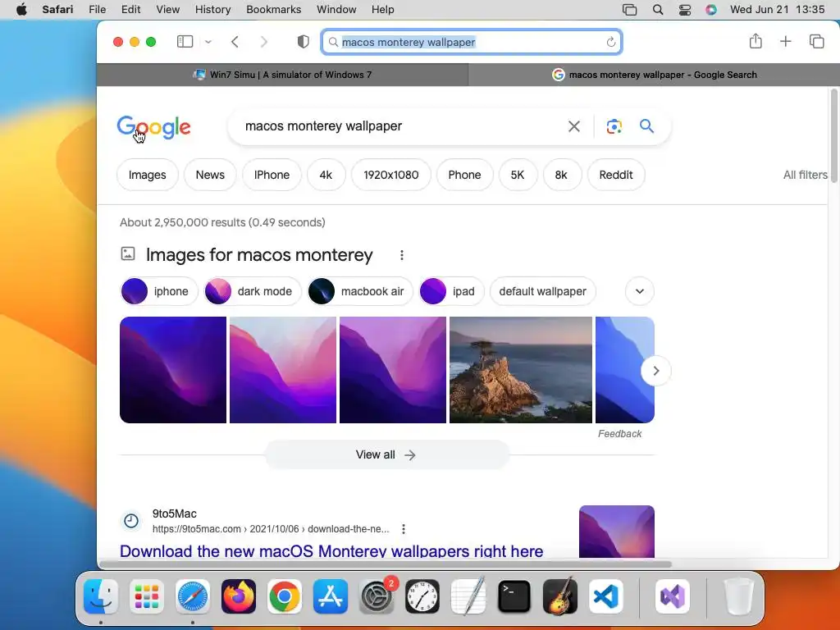Open Terminal from the Dock
This screenshot has width=840, height=630.
(x=514, y=596)
